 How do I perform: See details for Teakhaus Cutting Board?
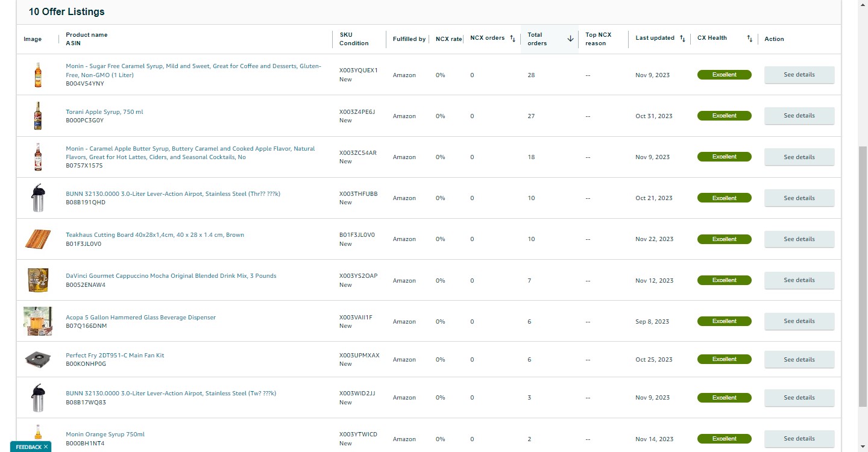point(799,239)
